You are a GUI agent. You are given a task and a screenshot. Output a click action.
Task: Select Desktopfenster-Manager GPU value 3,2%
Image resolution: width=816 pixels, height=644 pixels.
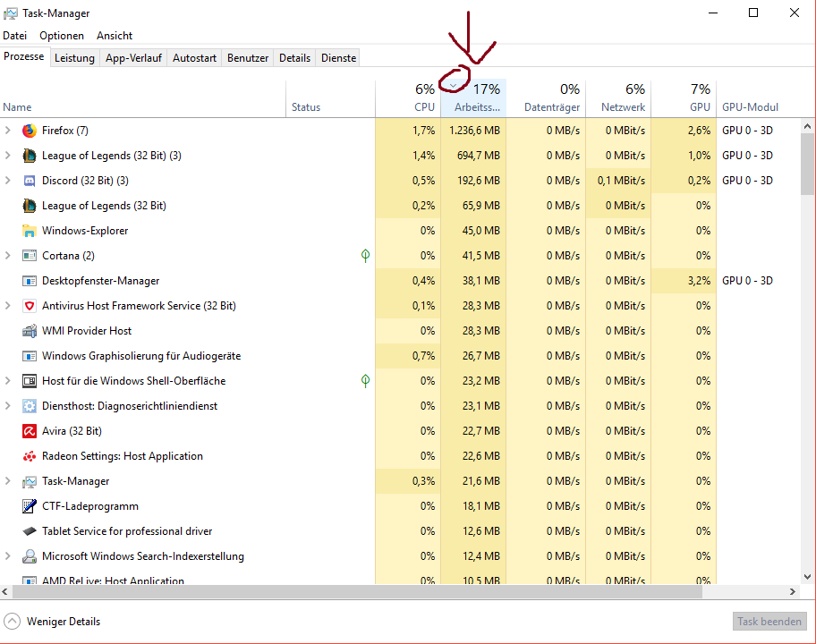[699, 281]
